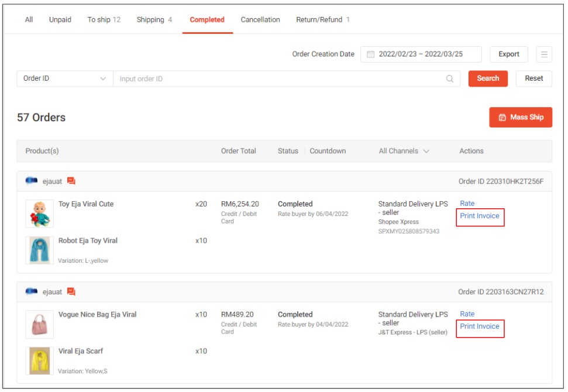Open the Vogue Nice Bag product thumbnail

(39, 324)
